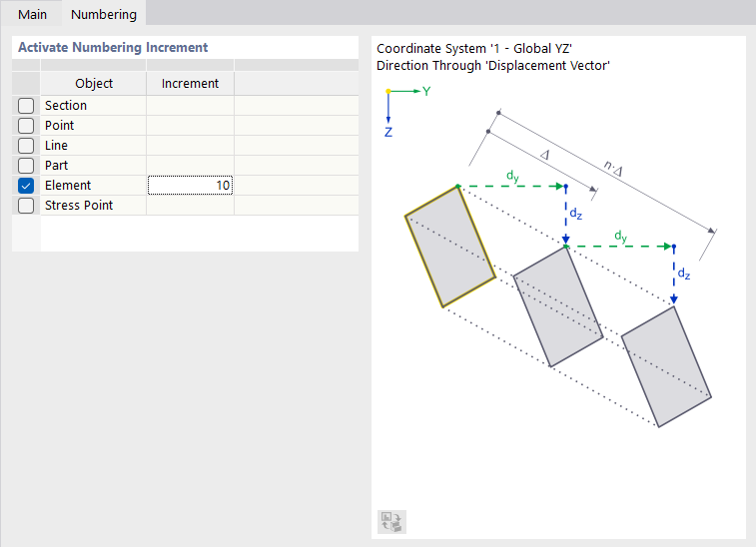Viewport: 756px width, 547px height.
Task: Enable the Part checkbox
Action: [26, 166]
